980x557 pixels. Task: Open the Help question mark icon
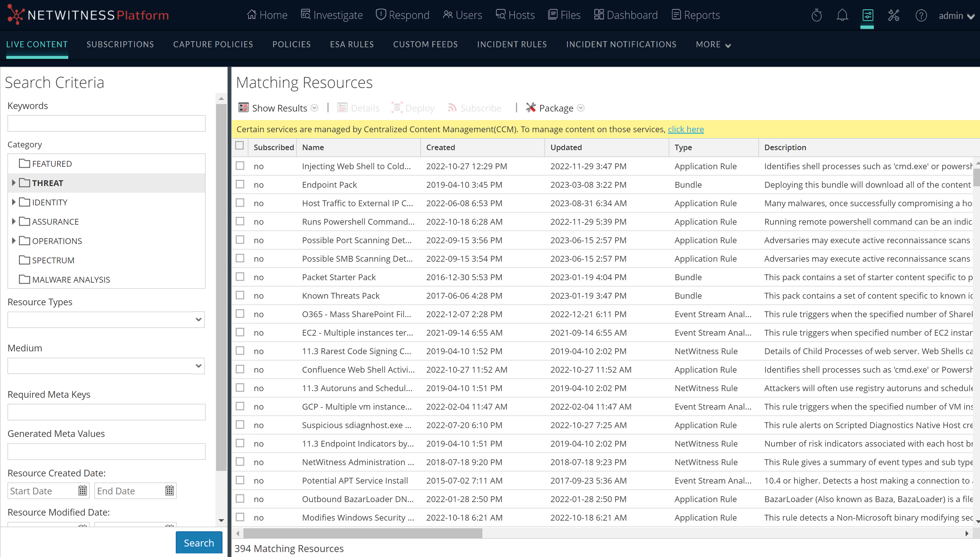pyautogui.click(x=921, y=15)
